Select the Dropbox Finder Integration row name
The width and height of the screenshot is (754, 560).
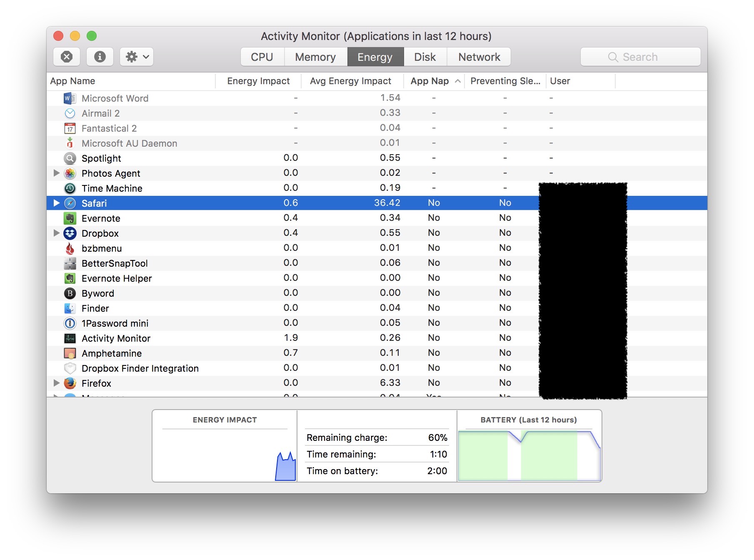[x=140, y=368]
